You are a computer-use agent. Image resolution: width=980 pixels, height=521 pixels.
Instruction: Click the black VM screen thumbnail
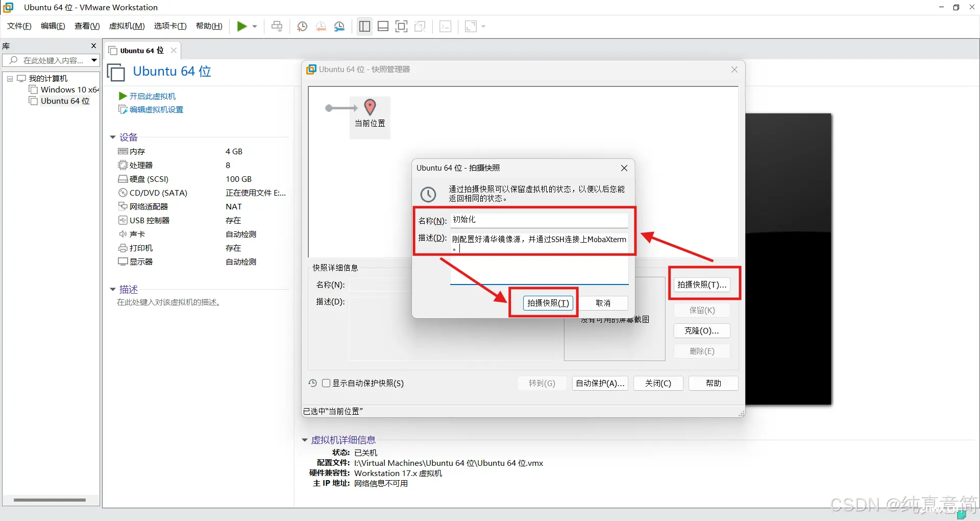click(789, 259)
